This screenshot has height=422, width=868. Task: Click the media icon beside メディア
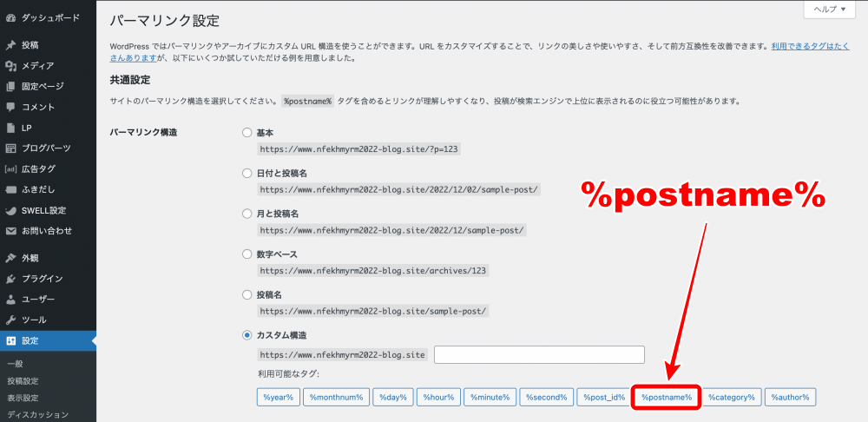[10, 66]
